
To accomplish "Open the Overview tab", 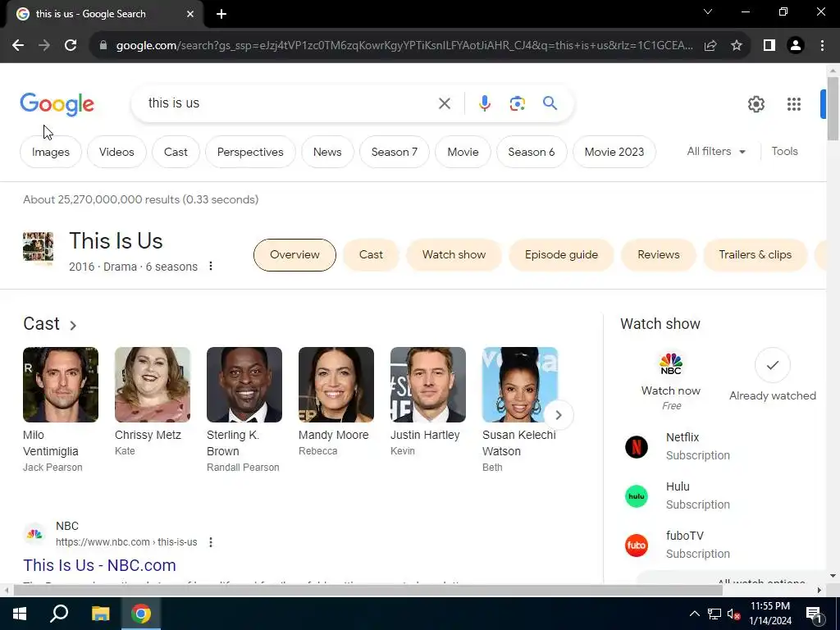I will click(294, 255).
